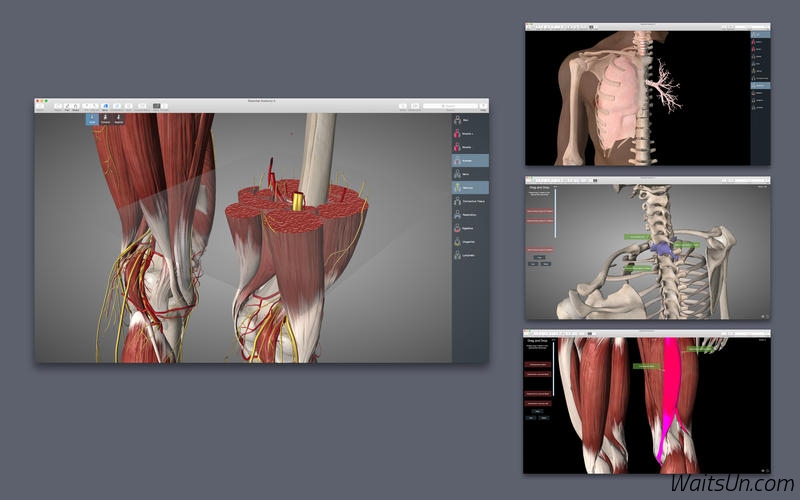Click the blue info icon in main toolbar
Image resolution: width=800 pixels, height=500 pixels.
(106, 107)
